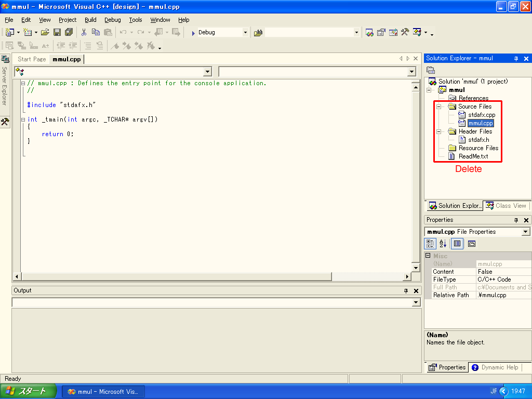The height and width of the screenshot is (399, 532).
Task: Click the Undo arrow icon
Action: (123, 33)
